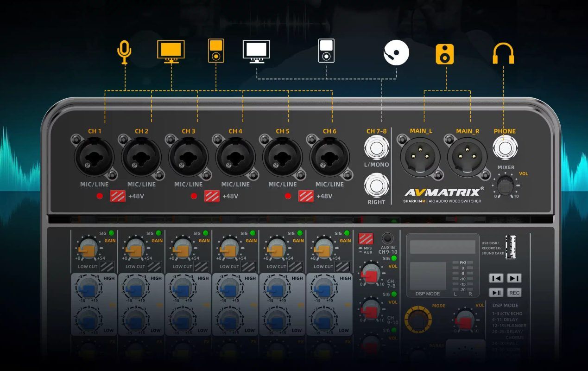This screenshot has height=371, width=588.
Task: Click the MAIN_L XLR output connector
Action: click(x=420, y=157)
